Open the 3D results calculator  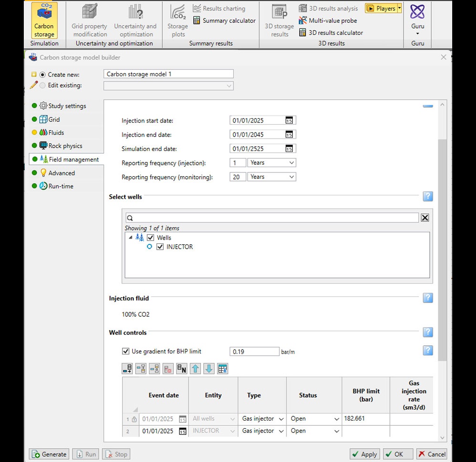(331, 32)
